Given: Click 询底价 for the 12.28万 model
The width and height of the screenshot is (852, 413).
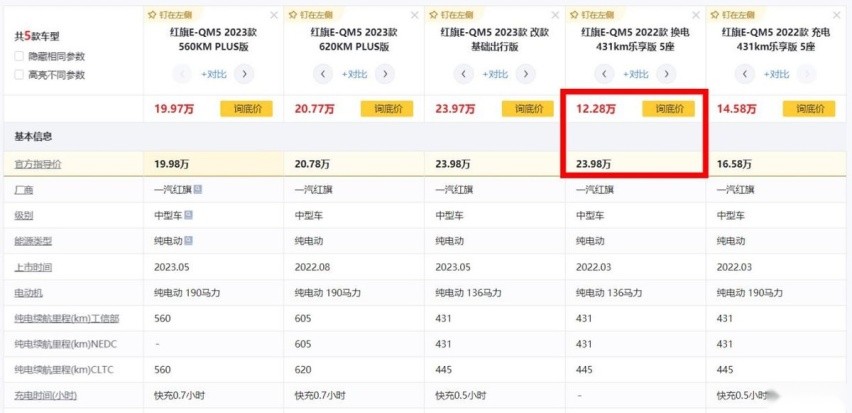Looking at the screenshot, I should click(668, 109).
